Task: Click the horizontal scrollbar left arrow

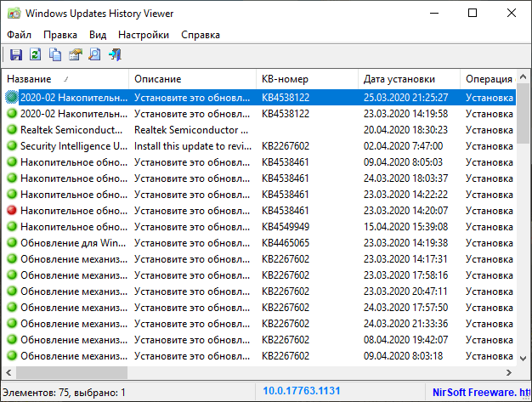Action: [8, 372]
